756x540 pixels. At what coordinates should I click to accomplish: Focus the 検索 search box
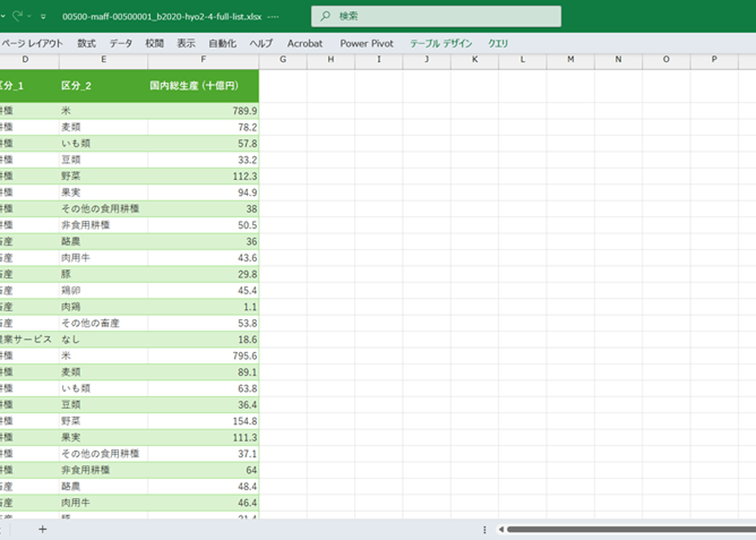pyautogui.click(x=436, y=16)
